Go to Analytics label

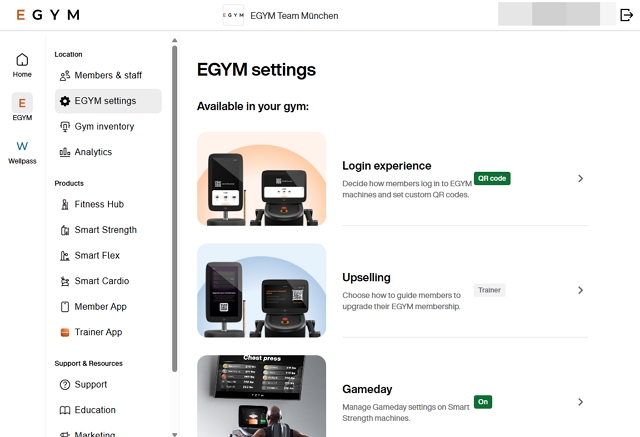(x=93, y=152)
